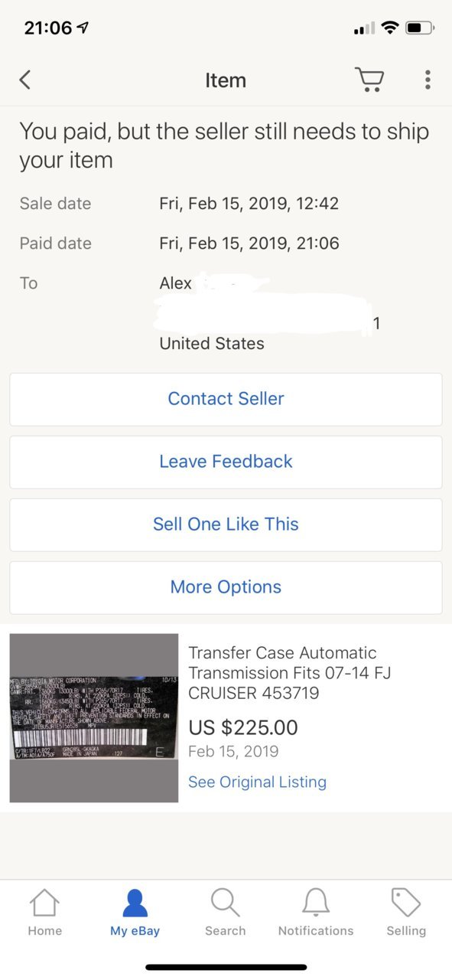Select the My eBay person icon
452x980 pixels.
click(135, 903)
